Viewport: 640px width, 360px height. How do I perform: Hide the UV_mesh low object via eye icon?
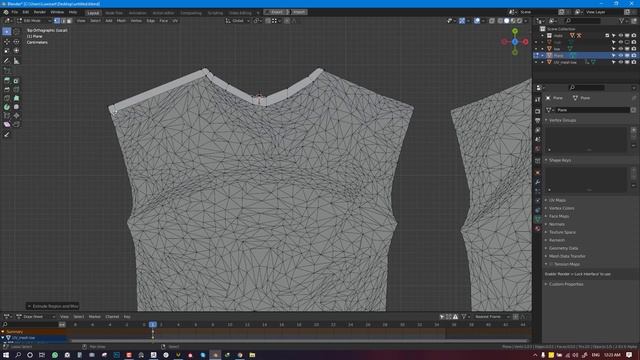(x=621, y=62)
